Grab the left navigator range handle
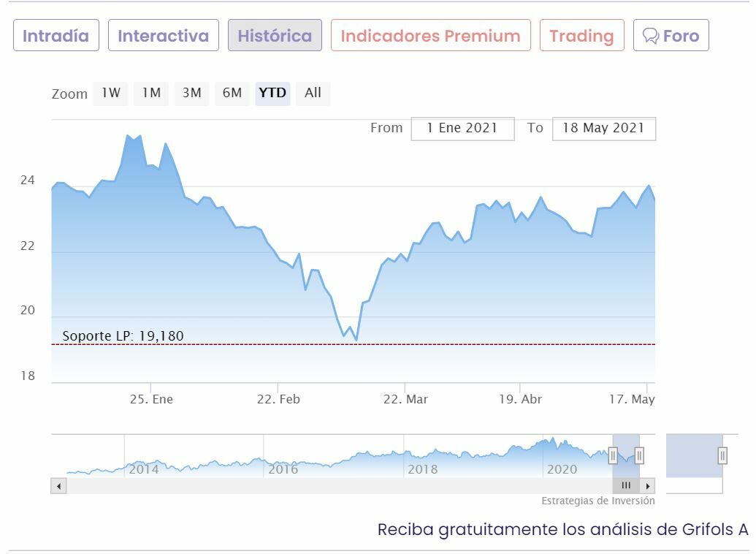The width and height of the screenshot is (756, 554). click(613, 456)
